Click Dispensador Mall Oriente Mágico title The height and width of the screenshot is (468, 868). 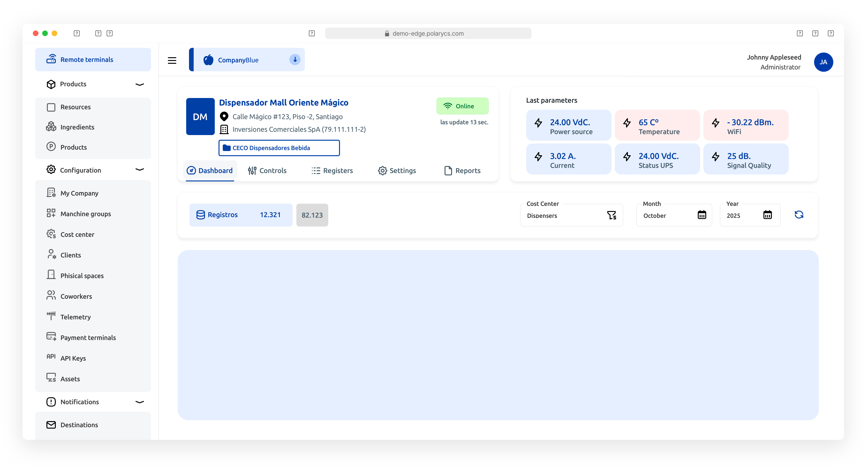coord(284,102)
